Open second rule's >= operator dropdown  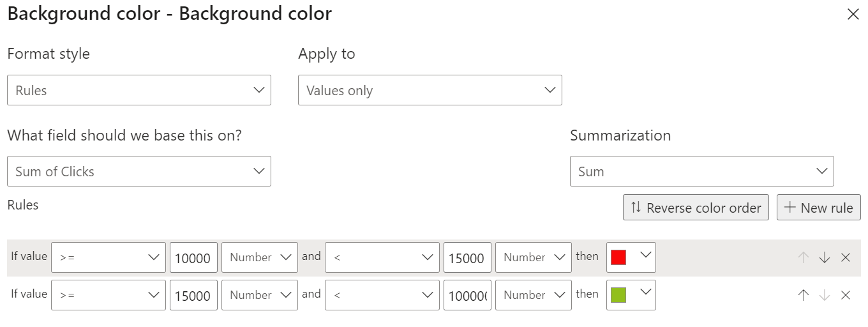click(x=108, y=294)
